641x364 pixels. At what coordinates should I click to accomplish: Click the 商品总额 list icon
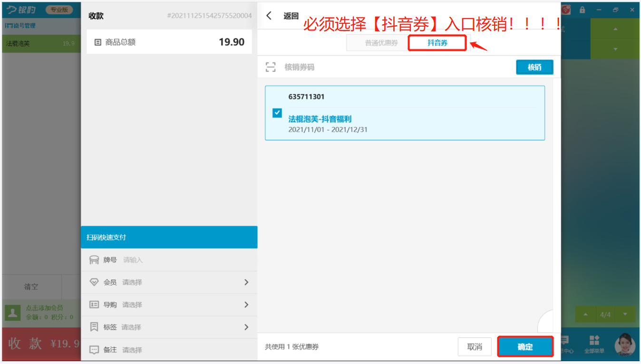point(98,42)
